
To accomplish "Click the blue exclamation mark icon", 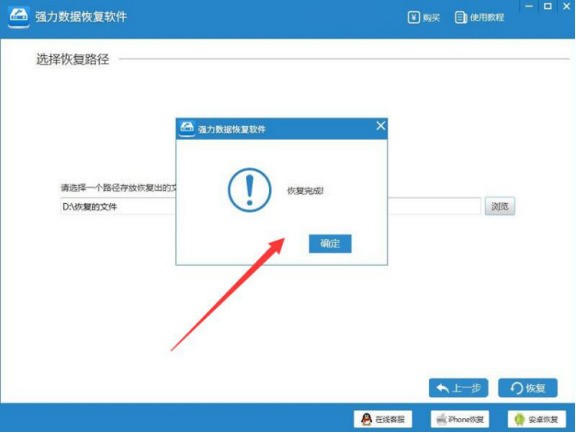I will 249,190.
